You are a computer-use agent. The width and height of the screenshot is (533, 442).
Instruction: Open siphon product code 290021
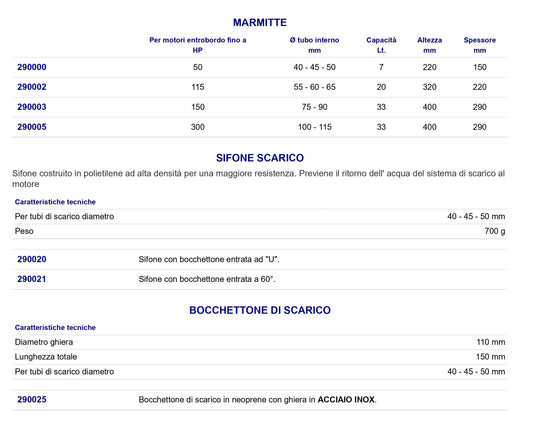[x=32, y=279]
